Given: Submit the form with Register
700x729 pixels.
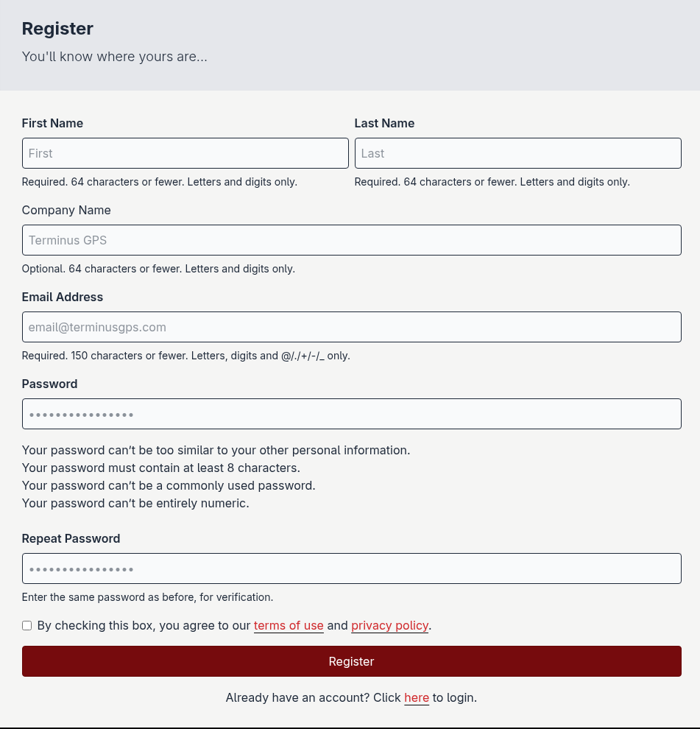Looking at the screenshot, I should (x=351, y=661).
